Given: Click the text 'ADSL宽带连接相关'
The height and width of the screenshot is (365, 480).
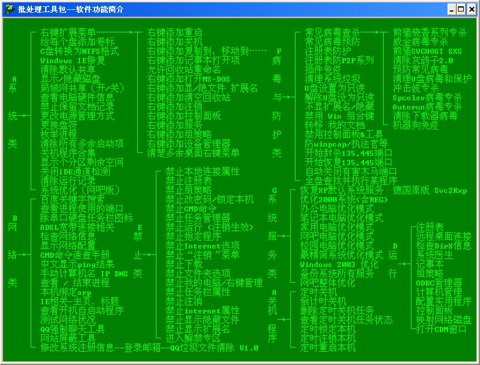Looking at the screenshot, I should coord(77,228).
